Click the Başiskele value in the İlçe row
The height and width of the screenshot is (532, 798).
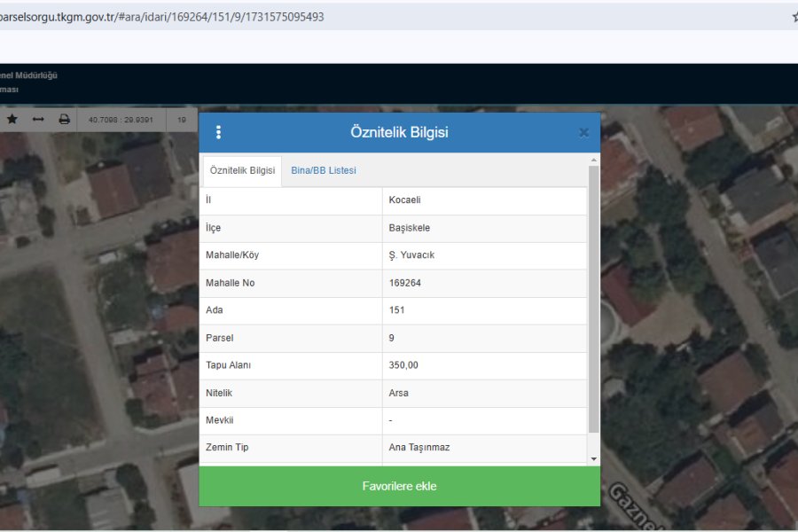409,228
